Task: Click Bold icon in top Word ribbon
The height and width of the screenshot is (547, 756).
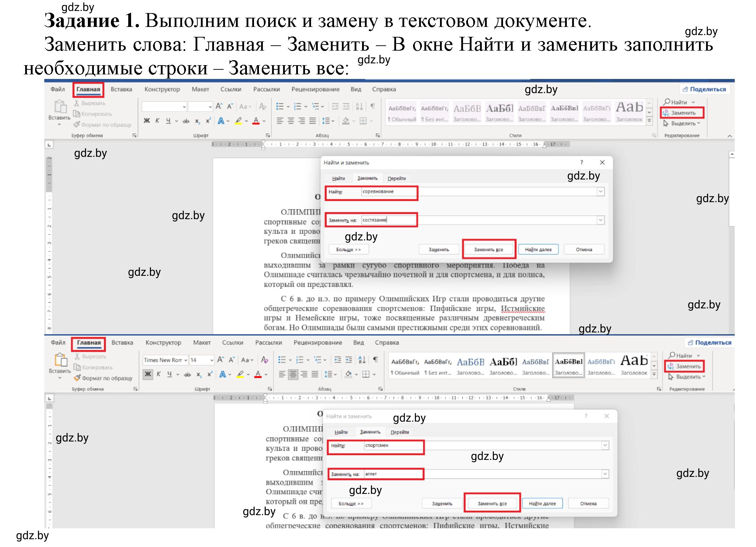Action: pos(146,121)
